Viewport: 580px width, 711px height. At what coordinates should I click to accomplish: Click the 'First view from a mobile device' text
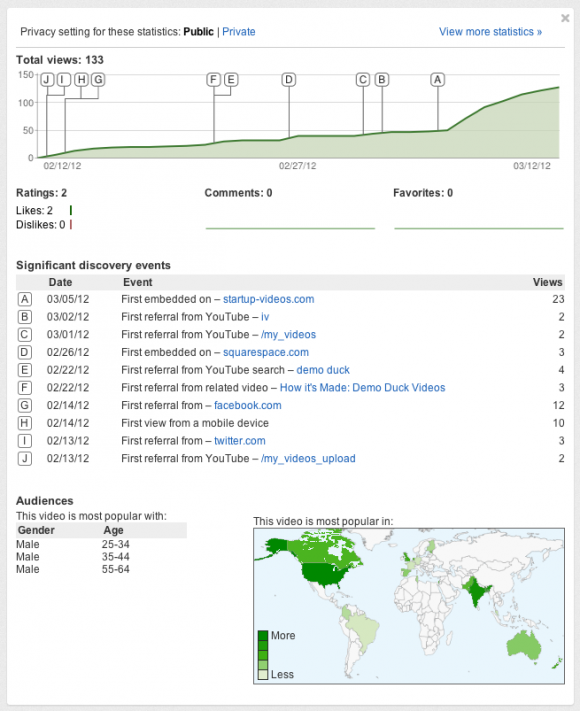(195, 423)
